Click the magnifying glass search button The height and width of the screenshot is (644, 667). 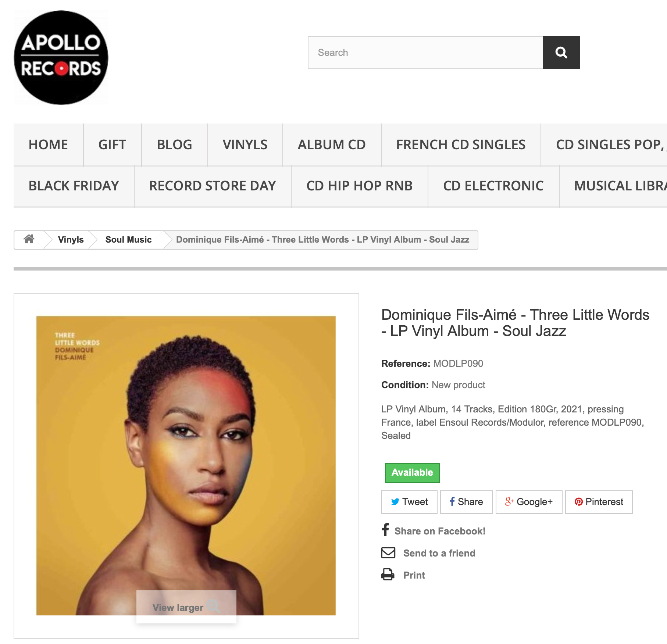point(561,53)
